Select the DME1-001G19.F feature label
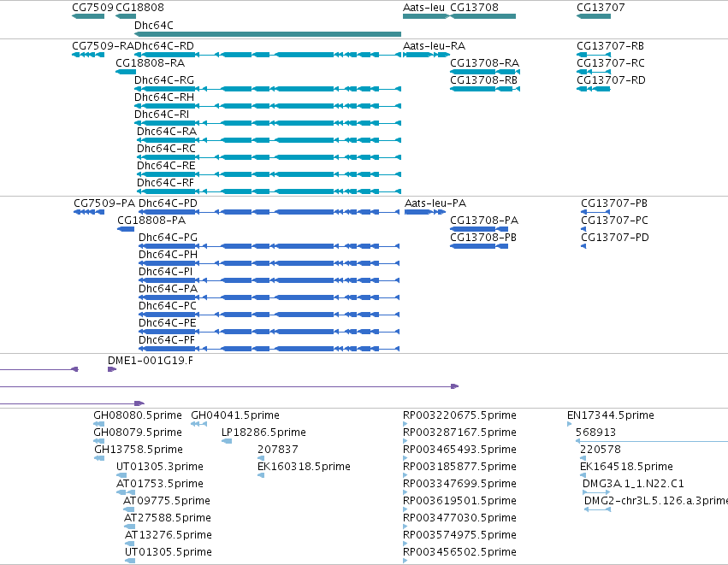 [151, 361]
